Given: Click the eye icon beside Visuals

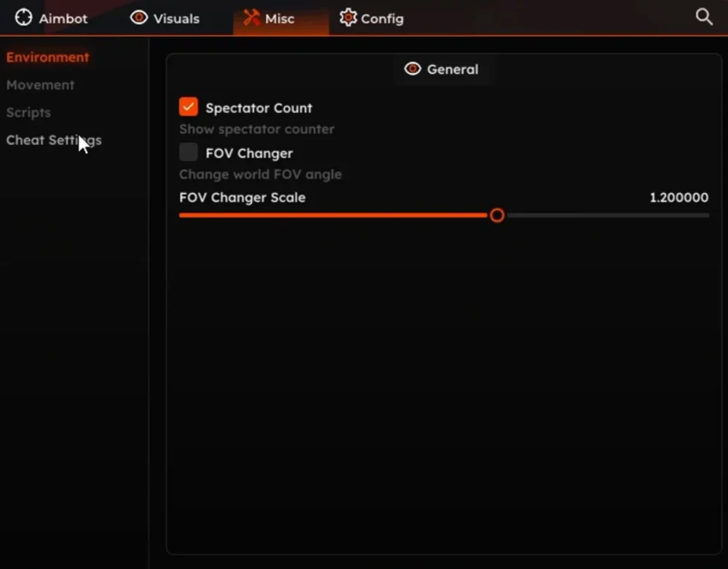Looking at the screenshot, I should 138,17.
